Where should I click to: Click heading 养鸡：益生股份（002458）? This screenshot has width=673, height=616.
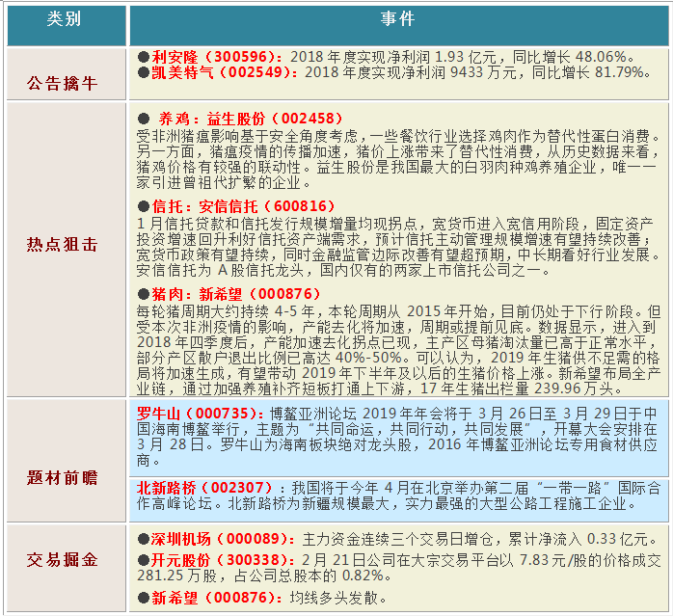point(251,119)
